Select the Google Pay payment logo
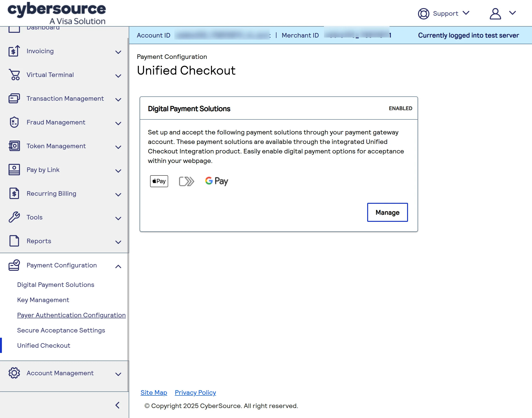Viewport: 532px width, 418px height. coord(216,181)
